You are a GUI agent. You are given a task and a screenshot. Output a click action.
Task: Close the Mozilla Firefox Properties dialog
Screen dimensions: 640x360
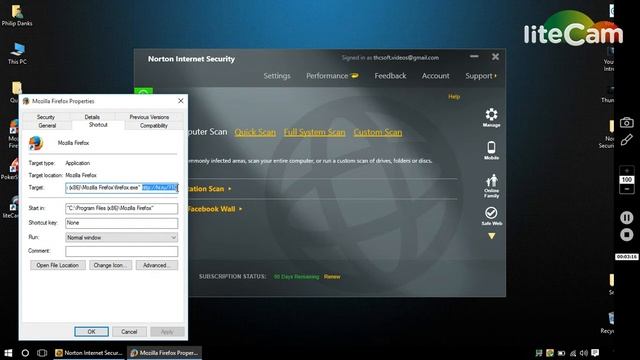click(x=181, y=101)
